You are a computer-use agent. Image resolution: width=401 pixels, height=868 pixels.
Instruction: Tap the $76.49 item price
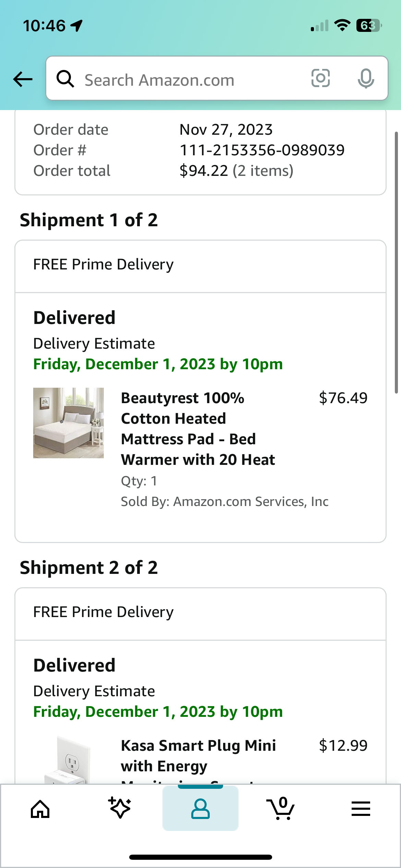coord(343,398)
